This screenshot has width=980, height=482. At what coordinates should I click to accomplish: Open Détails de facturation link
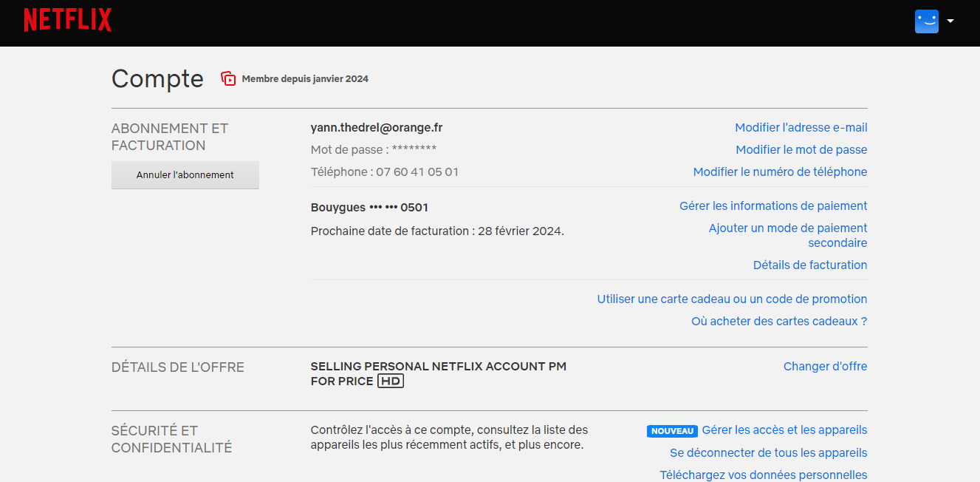coord(810,265)
